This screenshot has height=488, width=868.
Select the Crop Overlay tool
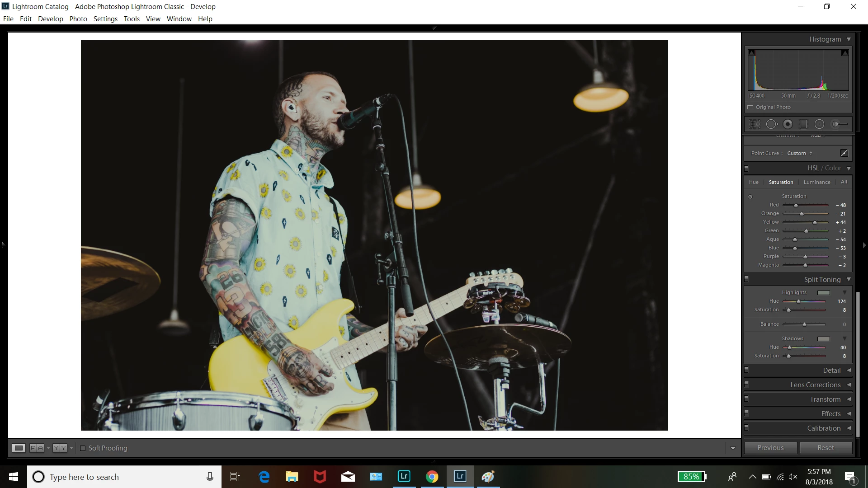tap(755, 124)
